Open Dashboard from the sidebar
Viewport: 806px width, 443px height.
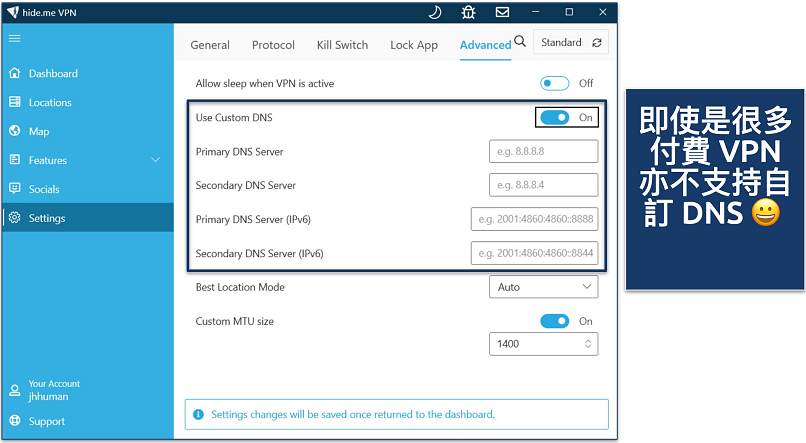pyautogui.click(x=52, y=74)
